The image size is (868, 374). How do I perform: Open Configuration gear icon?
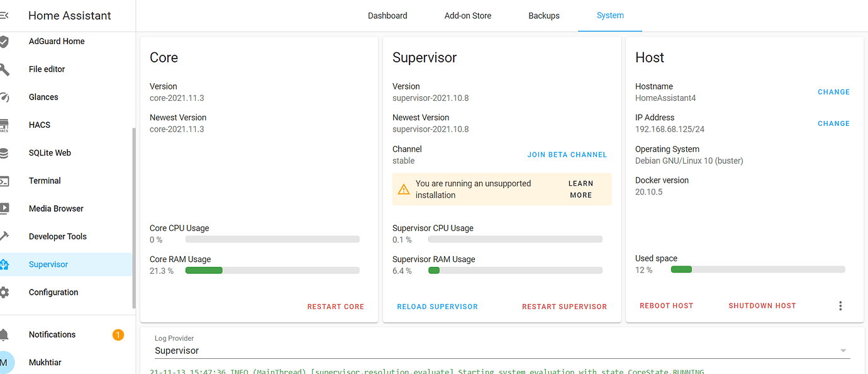click(x=4, y=292)
